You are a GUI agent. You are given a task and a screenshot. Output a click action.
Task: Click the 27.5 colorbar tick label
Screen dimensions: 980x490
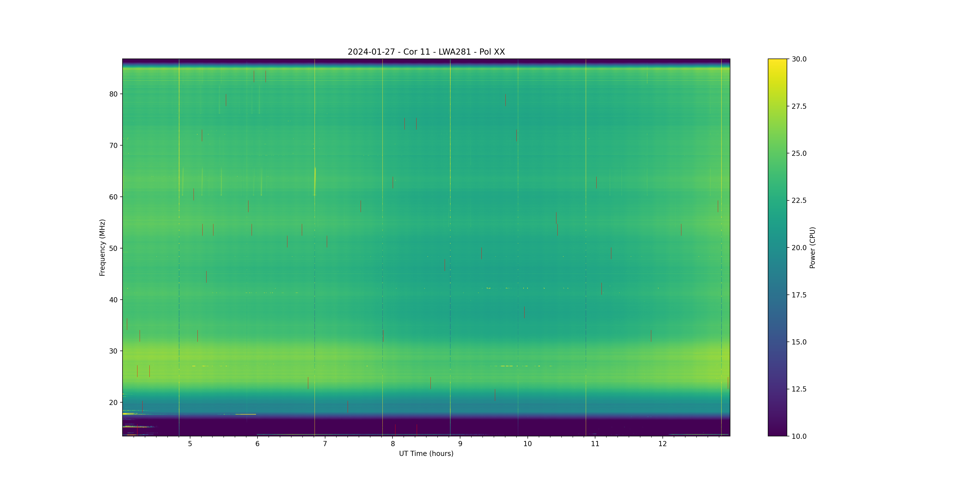[x=798, y=106]
